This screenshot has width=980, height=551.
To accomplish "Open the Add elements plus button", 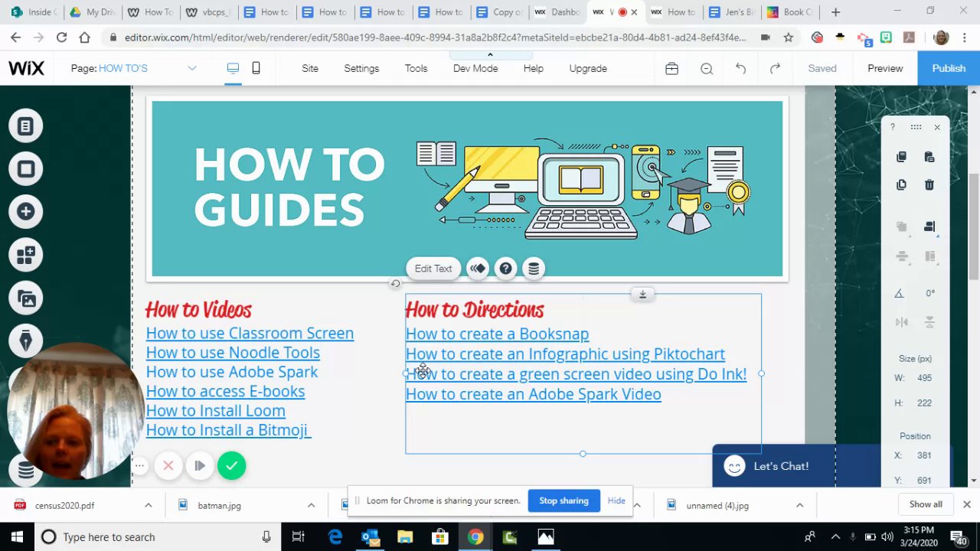I will [26, 212].
